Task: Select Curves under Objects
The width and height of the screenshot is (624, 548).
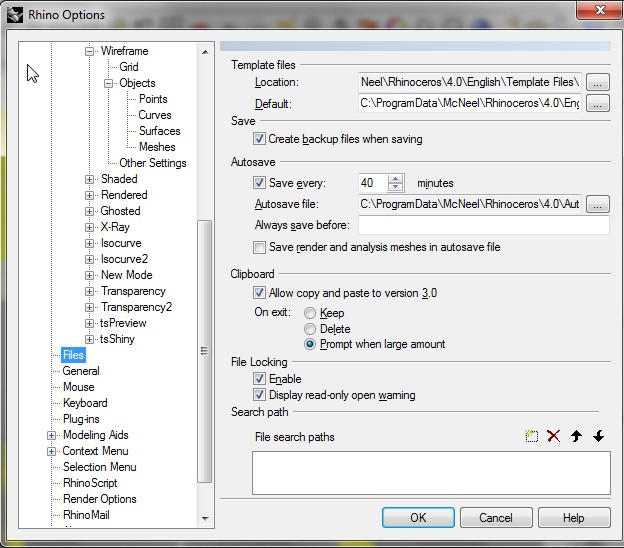Action: click(x=155, y=115)
